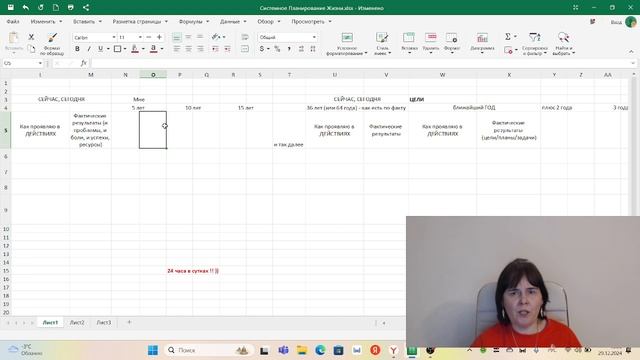The width and height of the screenshot is (640, 360).
Task: Toggle wrap text in the cell
Action: tap(245, 37)
